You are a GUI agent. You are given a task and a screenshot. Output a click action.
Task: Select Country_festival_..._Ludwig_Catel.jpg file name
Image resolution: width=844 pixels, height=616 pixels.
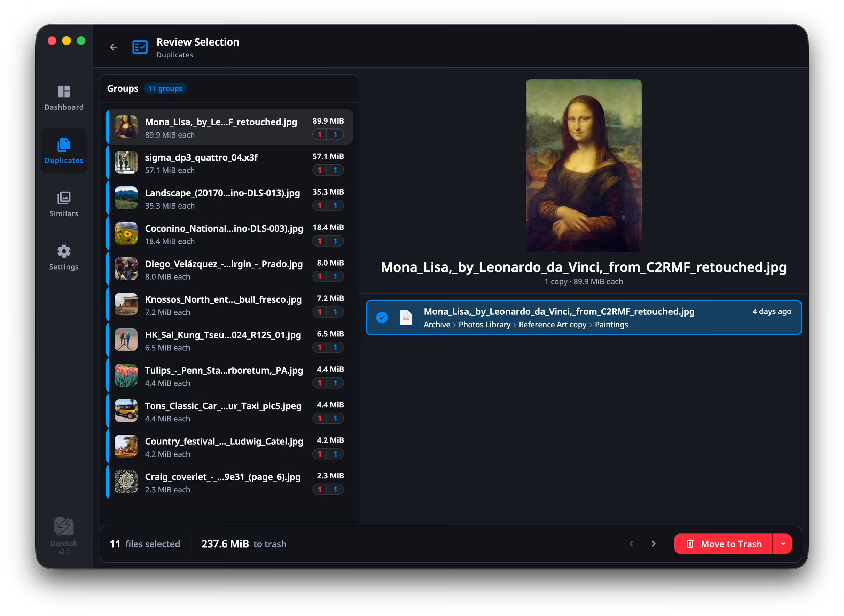click(224, 442)
